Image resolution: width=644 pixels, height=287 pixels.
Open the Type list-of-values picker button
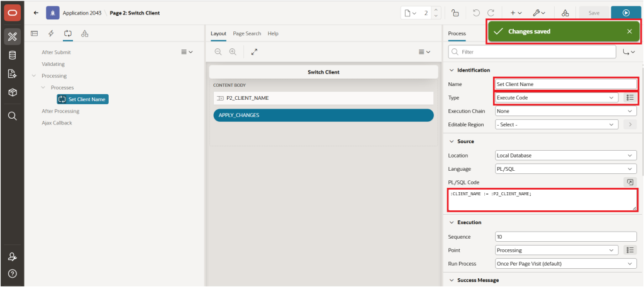pyautogui.click(x=630, y=97)
